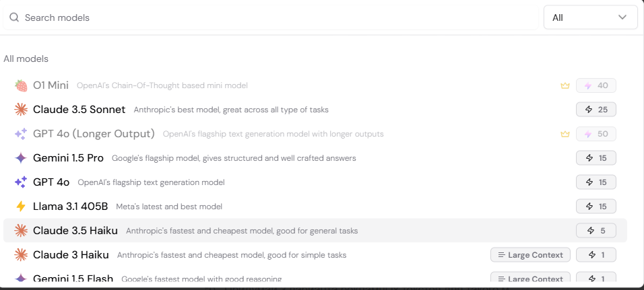Viewport: 644px width, 290px height.
Task: Click the 5 credits badge for Claude 3.5 Haiku
Action: click(596, 231)
